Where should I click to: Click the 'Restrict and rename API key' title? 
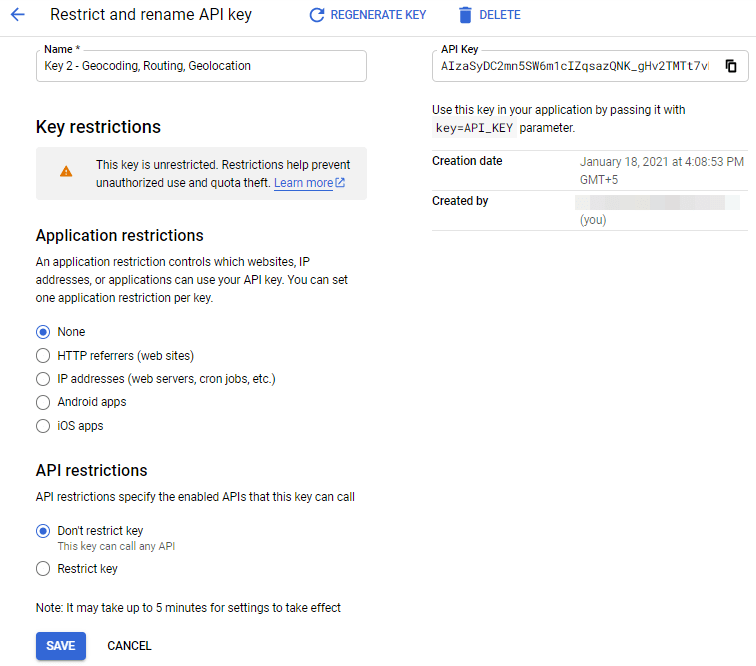[151, 14]
